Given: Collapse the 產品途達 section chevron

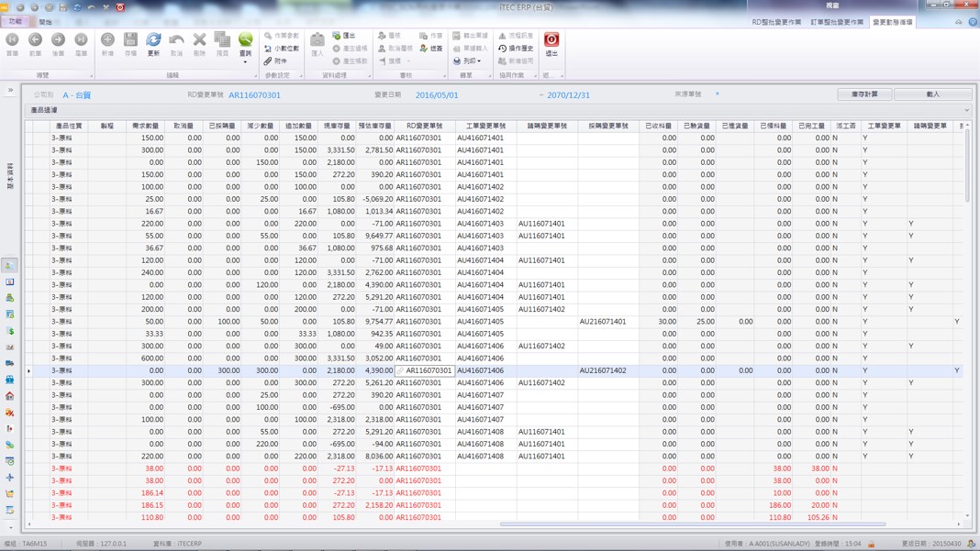Looking at the screenshot, I should [966, 110].
